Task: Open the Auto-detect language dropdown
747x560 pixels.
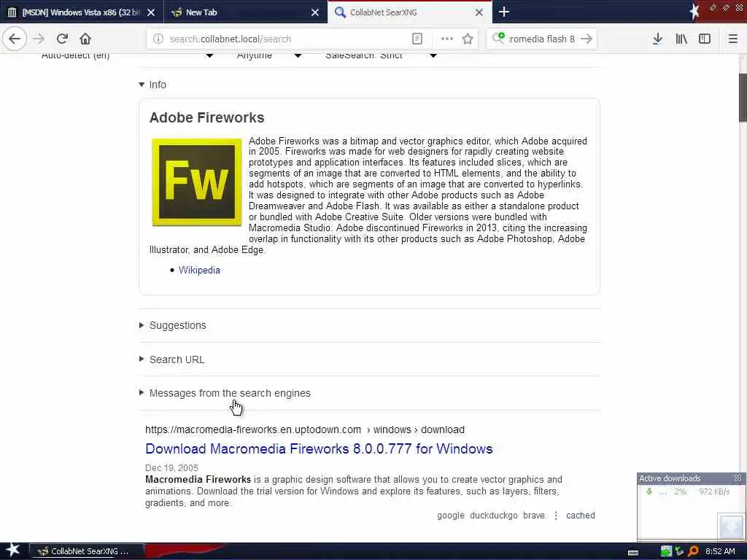Action: (x=128, y=55)
